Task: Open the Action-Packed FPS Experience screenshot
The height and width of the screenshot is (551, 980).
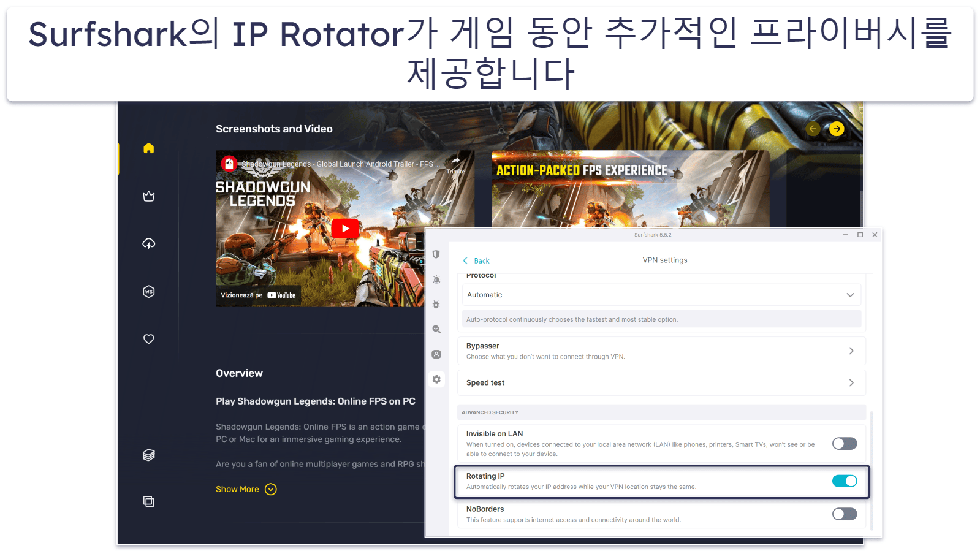Action: pyautogui.click(x=630, y=189)
